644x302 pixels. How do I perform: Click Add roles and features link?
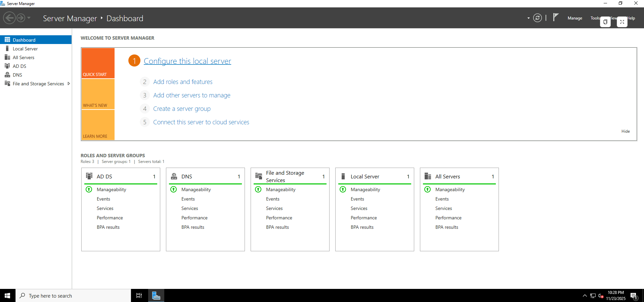coord(183,82)
